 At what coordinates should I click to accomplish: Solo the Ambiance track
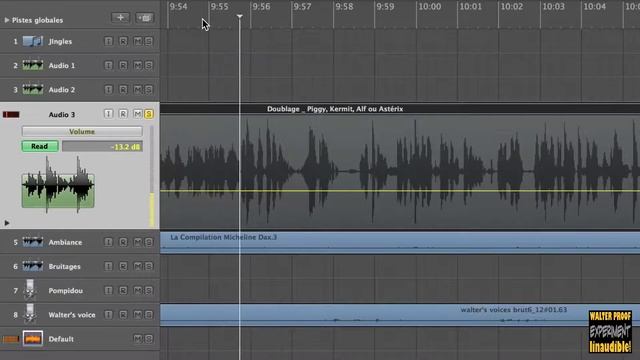click(149, 242)
